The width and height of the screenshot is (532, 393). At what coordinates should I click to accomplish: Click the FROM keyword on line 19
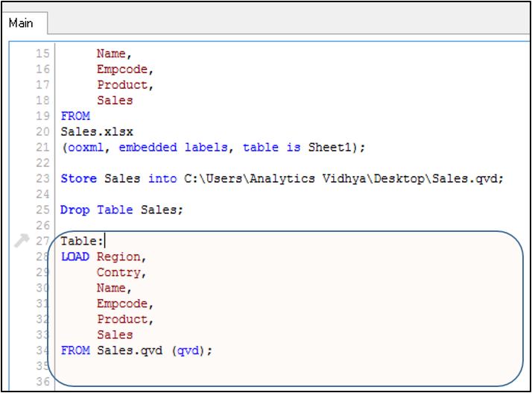75,116
